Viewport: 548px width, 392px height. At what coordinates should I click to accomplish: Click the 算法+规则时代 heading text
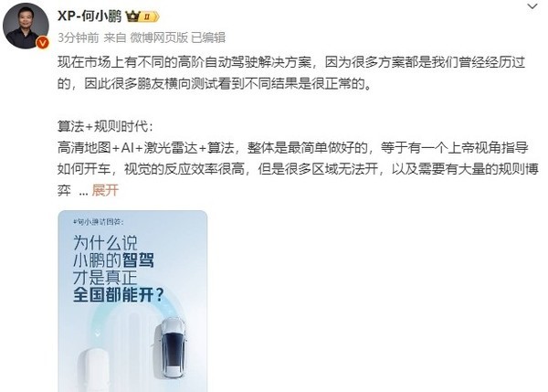pos(105,126)
